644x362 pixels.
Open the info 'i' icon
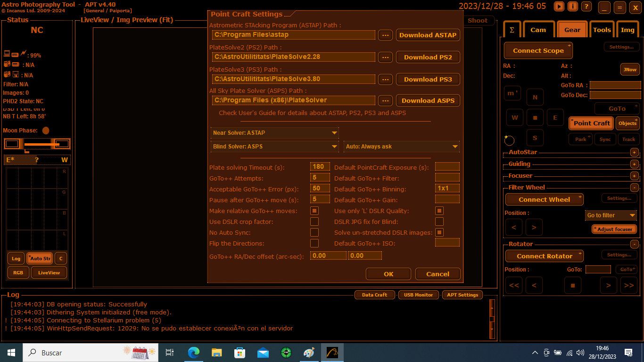573,6
